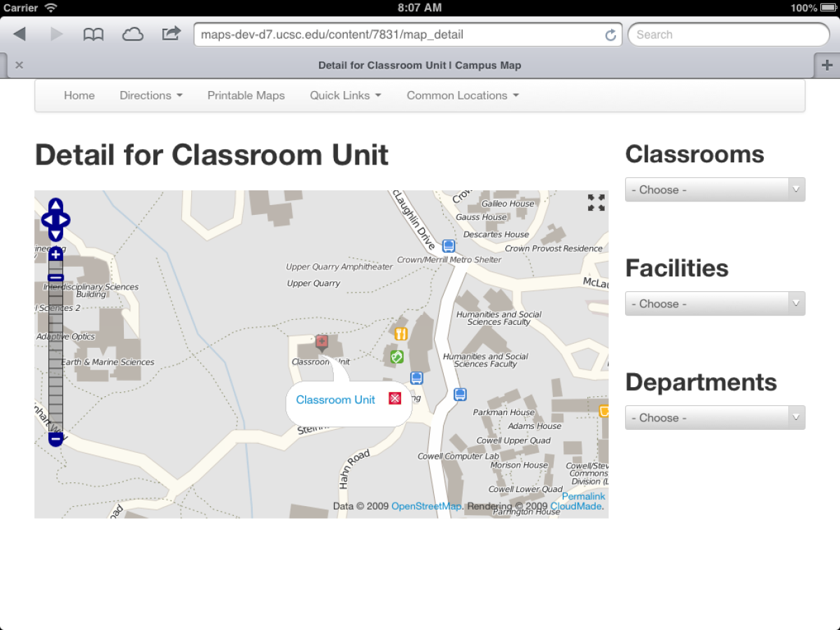Click the orange restaurant marker on map
The image size is (840, 630).
pos(400,334)
